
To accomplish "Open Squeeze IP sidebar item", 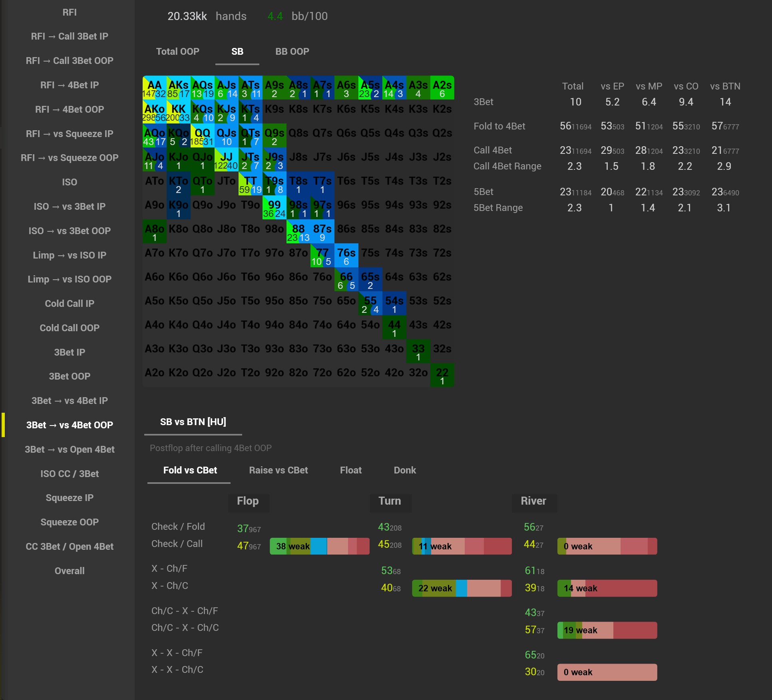I will point(70,498).
